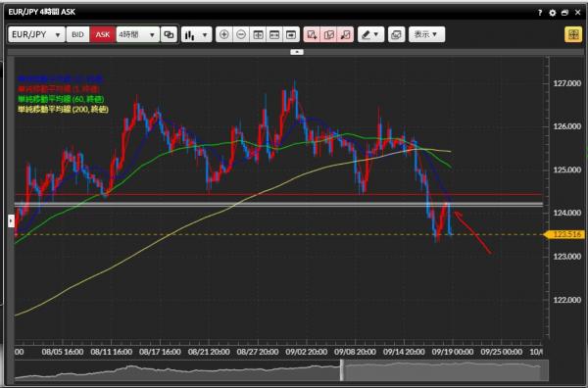Open the 4時間 timeframe dropdown

click(x=137, y=34)
